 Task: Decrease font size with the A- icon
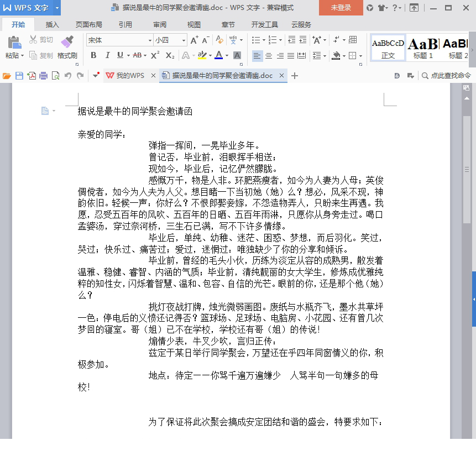point(206,40)
